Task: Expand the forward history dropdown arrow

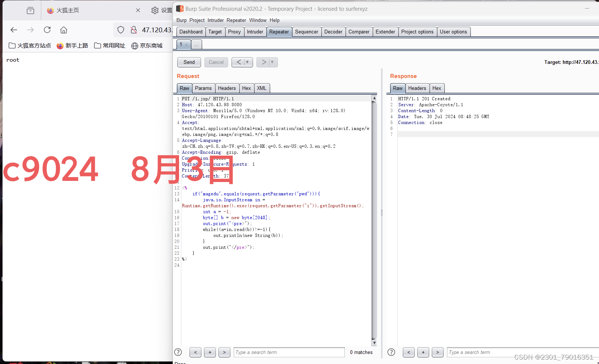Action: pyautogui.click(x=272, y=62)
